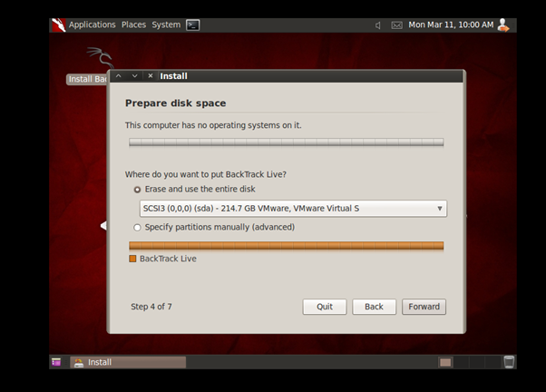Click the 'Step 4 of 7' label

(151, 307)
